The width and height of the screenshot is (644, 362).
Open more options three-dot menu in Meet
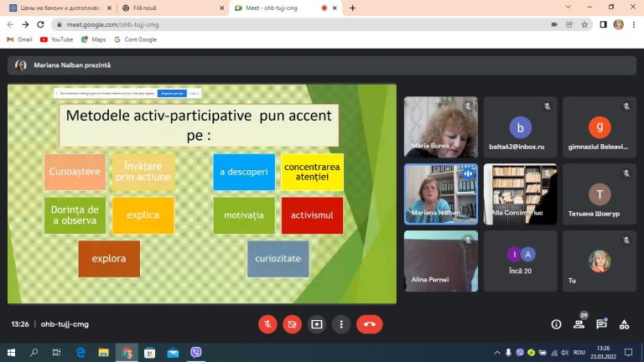point(341,324)
